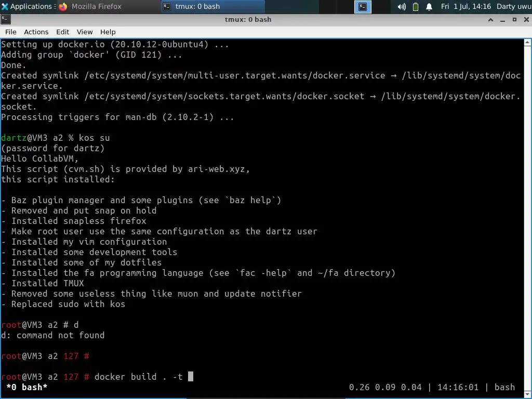
Task: Click the 'Installed snapless firefox' line
Action: (x=74, y=221)
